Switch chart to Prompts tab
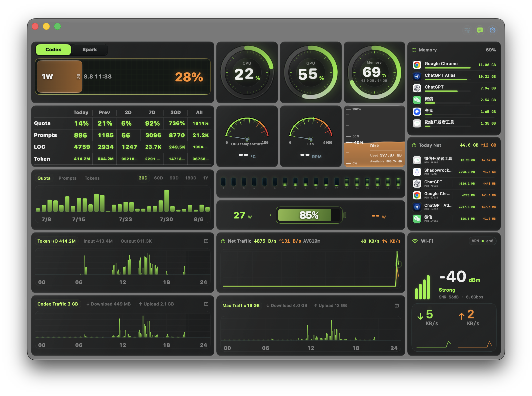 point(67,178)
